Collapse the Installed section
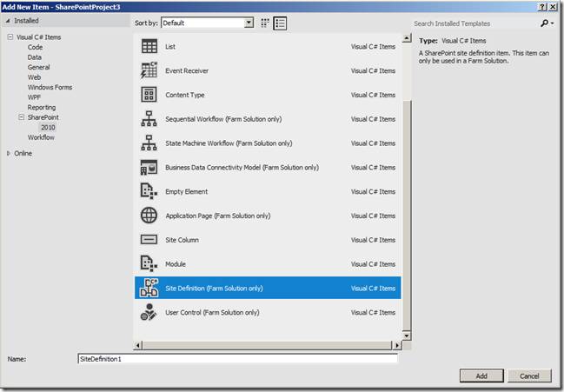 [8, 21]
